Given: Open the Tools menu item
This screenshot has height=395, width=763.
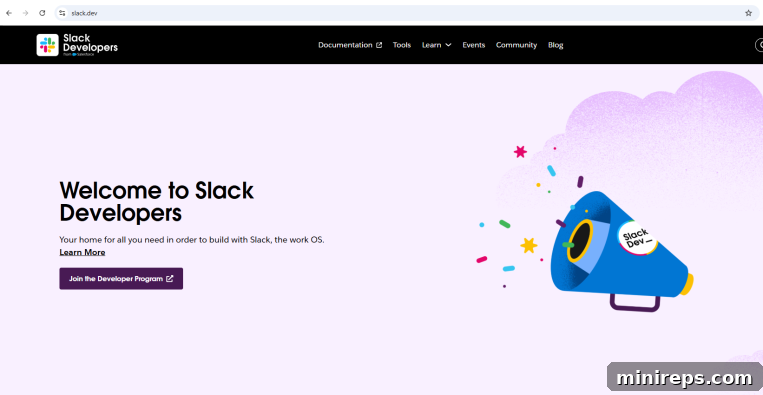Looking at the screenshot, I should (402, 45).
